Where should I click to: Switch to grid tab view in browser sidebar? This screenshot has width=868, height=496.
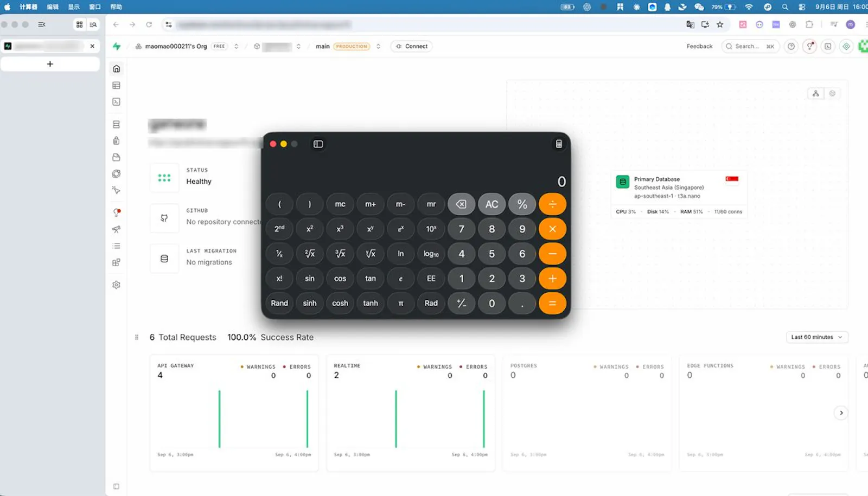79,24
